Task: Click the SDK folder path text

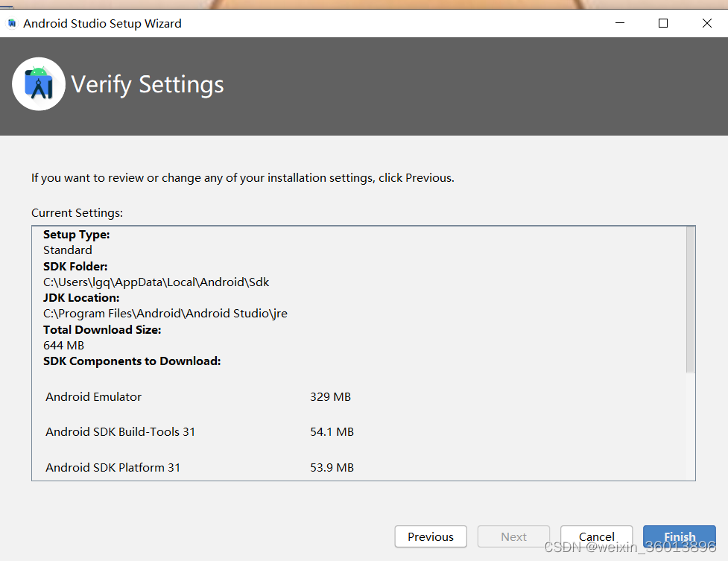Action: (x=156, y=282)
